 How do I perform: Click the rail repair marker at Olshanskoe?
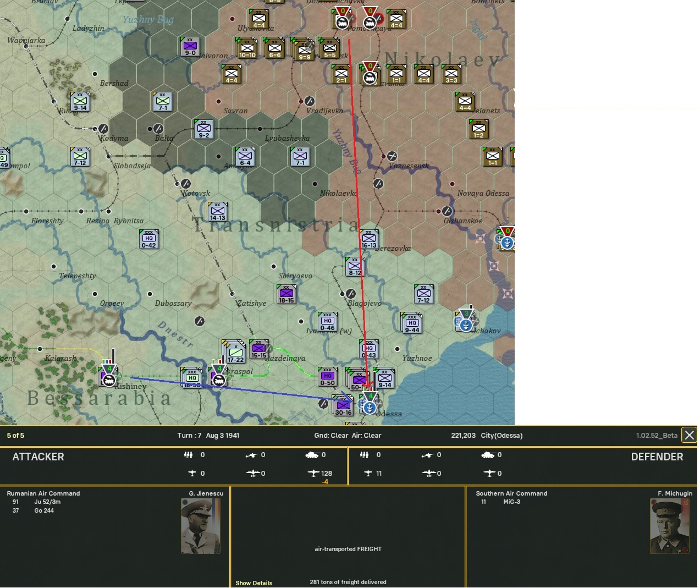click(447, 211)
